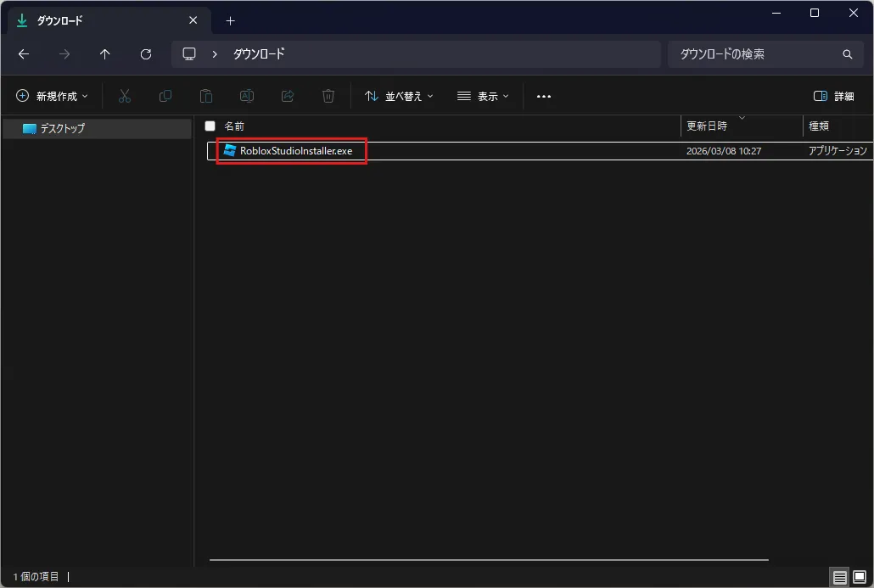Maximize the Explorer window
Screen dimensions: 874x588
click(x=815, y=13)
